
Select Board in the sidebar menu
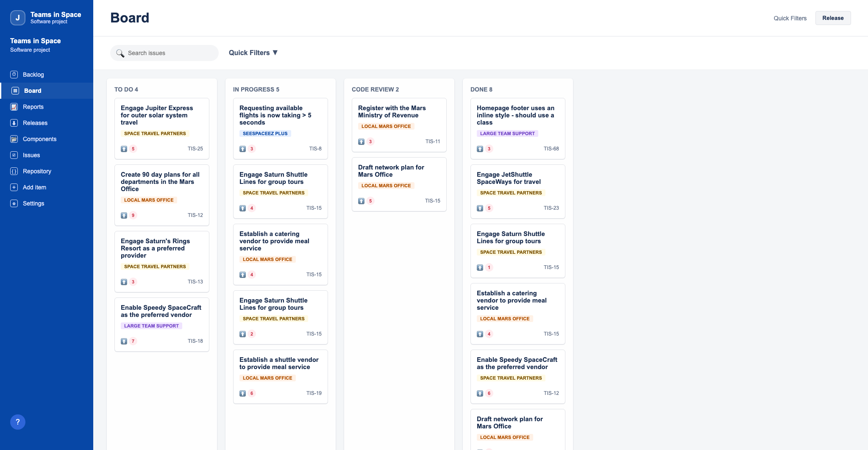pyautogui.click(x=33, y=91)
